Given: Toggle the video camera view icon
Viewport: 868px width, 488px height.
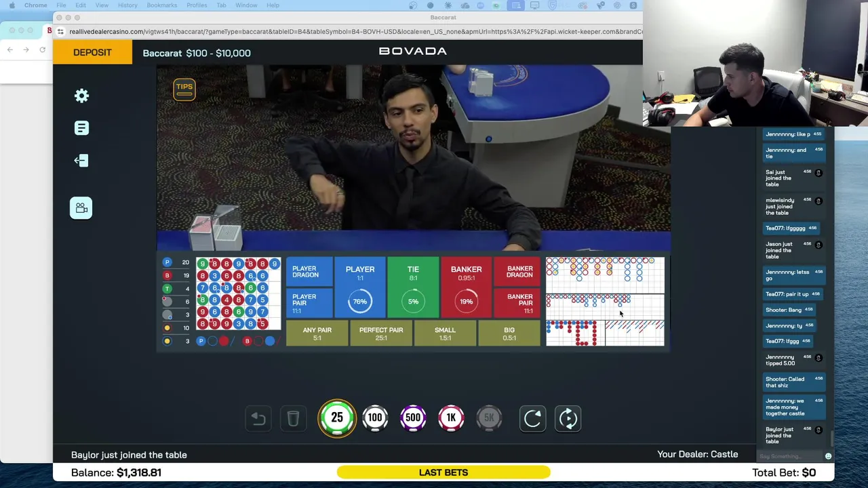Looking at the screenshot, I should (x=81, y=208).
